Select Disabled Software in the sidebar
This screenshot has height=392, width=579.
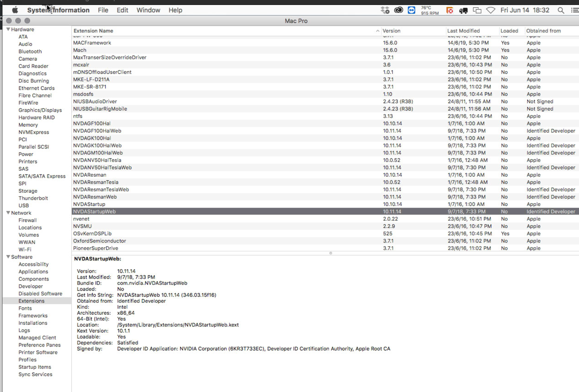pyautogui.click(x=40, y=294)
